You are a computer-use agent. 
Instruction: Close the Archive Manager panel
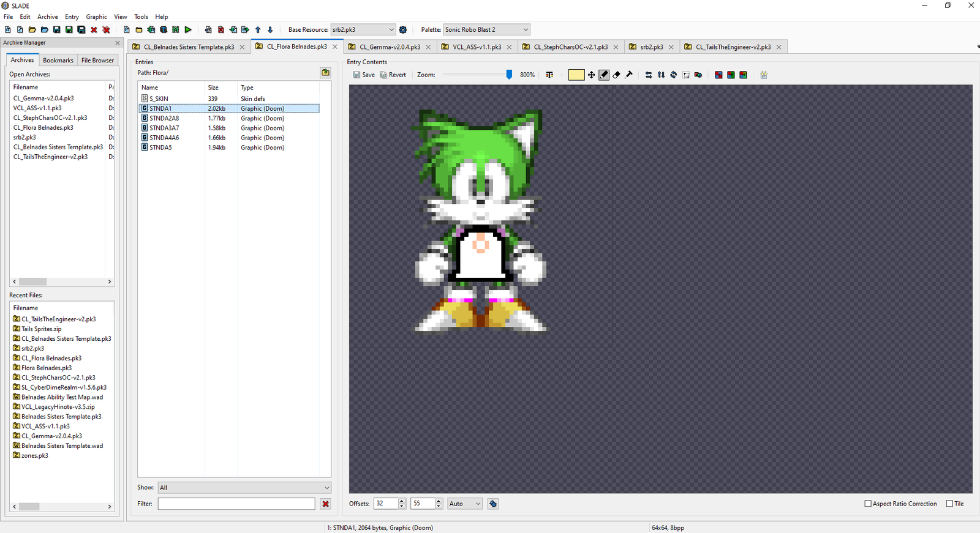pyautogui.click(x=118, y=43)
